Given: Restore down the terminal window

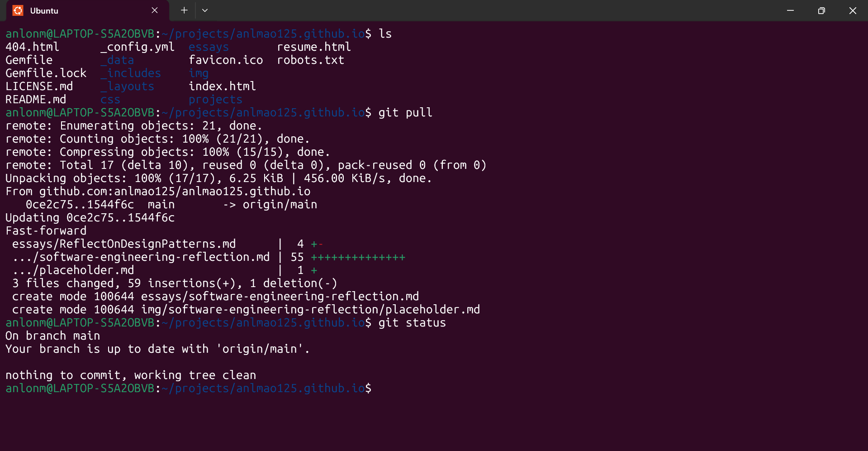Looking at the screenshot, I should pyautogui.click(x=821, y=10).
